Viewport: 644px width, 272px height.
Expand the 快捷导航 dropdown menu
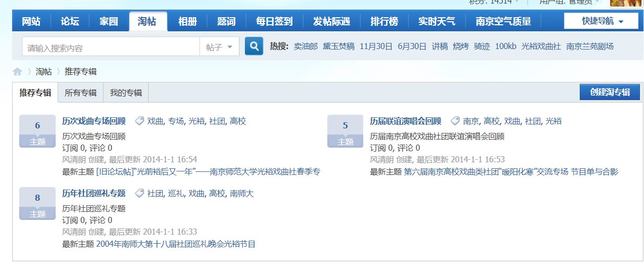(x=602, y=21)
